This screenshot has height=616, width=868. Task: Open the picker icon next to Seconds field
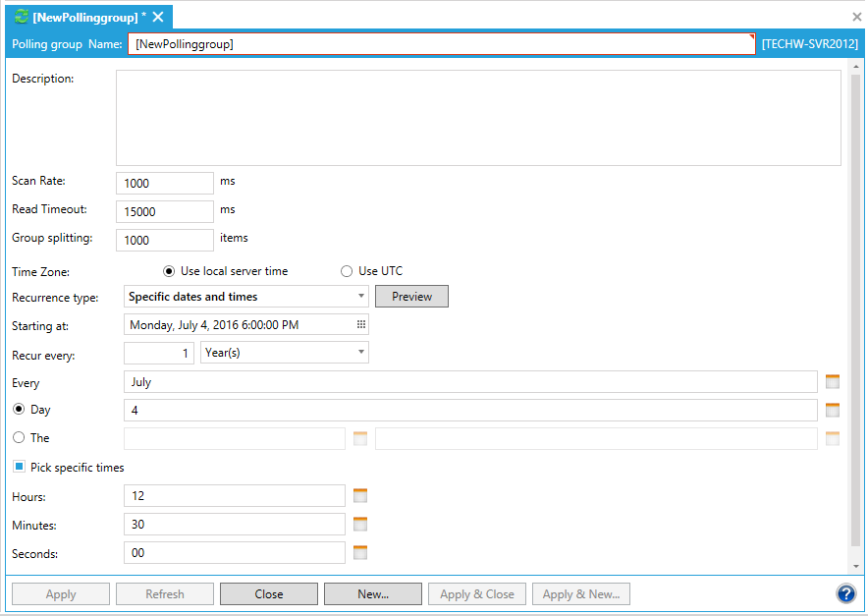pos(360,553)
